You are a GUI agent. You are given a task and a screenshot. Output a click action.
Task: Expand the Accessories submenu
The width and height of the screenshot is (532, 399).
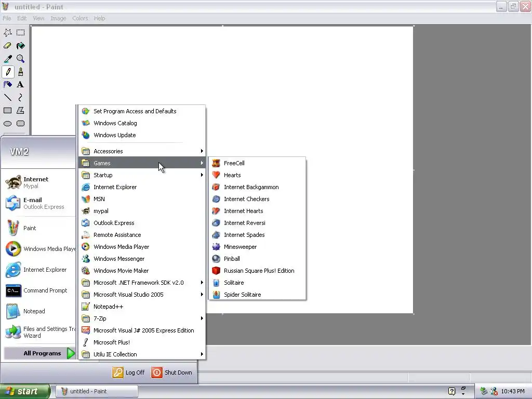pos(142,151)
